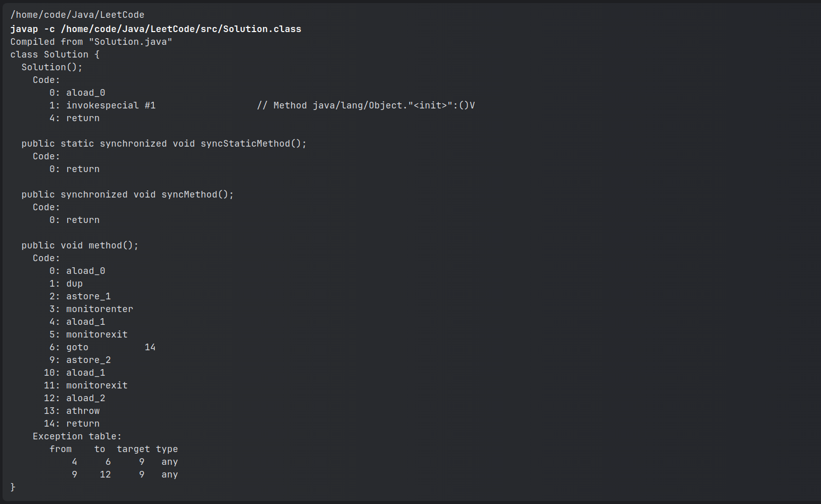Click the 'Exception table:' heading
Screen dimensions: 821x504
(77, 436)
